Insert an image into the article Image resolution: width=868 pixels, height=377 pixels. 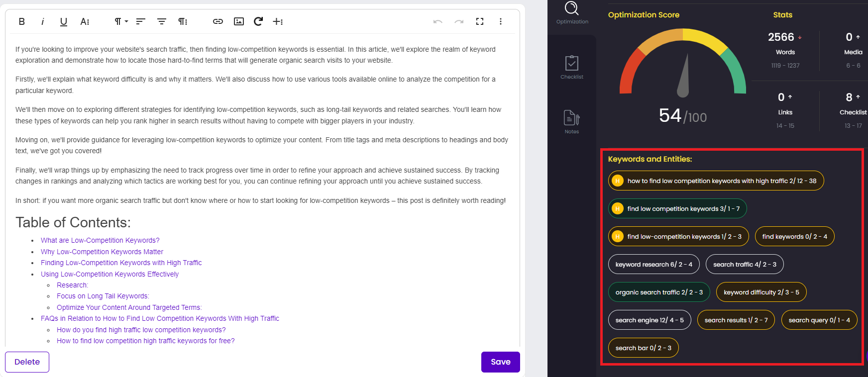pyautogui.click(x=239, y=21)
